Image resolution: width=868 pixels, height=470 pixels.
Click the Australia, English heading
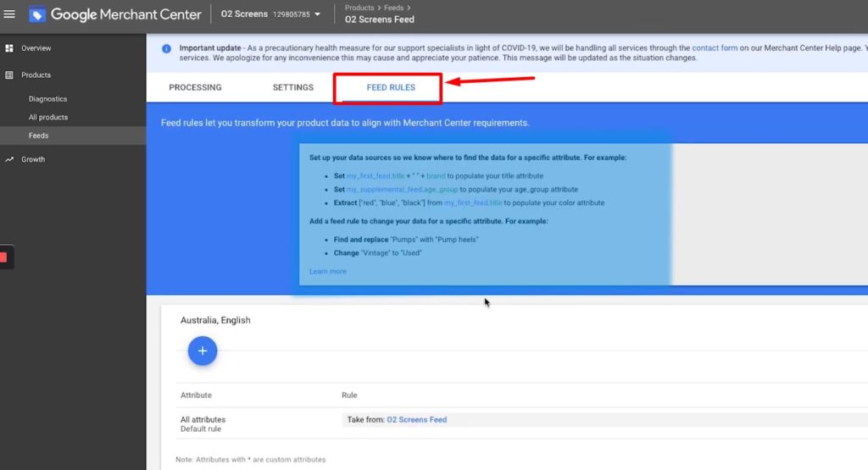point(215,320)
